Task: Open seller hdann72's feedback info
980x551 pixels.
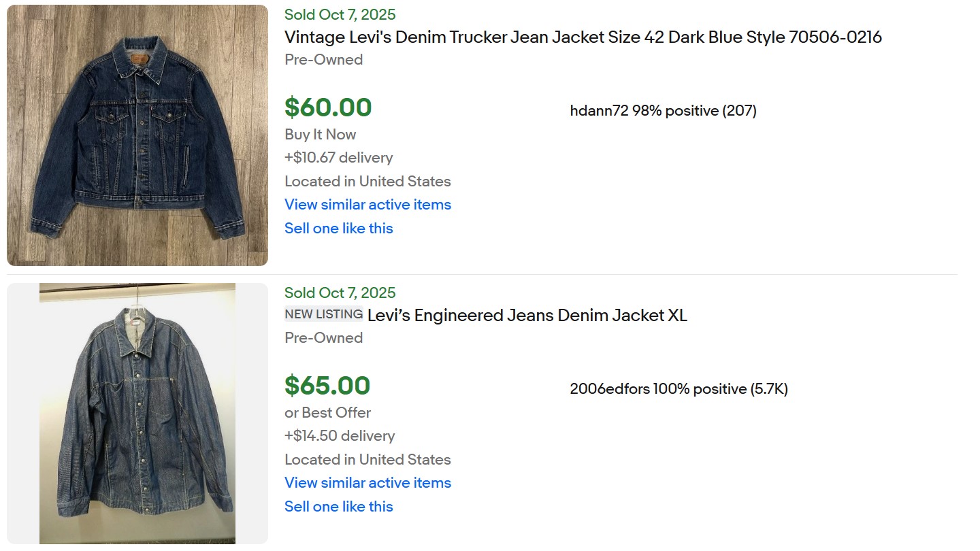Action: (663, 110)
